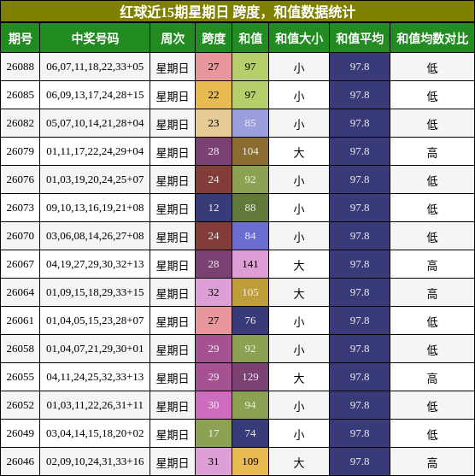Image resolution: width=475 pixels, height=476 pixels.
Task: Select the 中奖号码 column header
Action: point(95,38)
